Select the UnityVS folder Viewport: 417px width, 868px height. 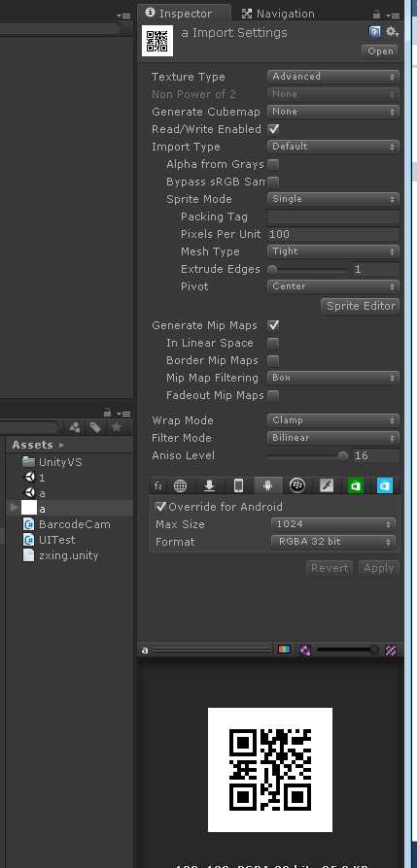52,462
